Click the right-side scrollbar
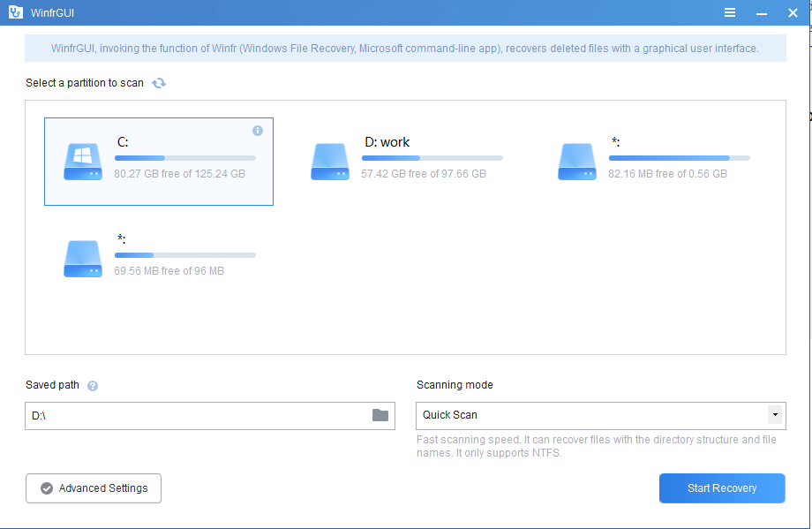This screenshot has width=812, height=529. click(806, 265)
